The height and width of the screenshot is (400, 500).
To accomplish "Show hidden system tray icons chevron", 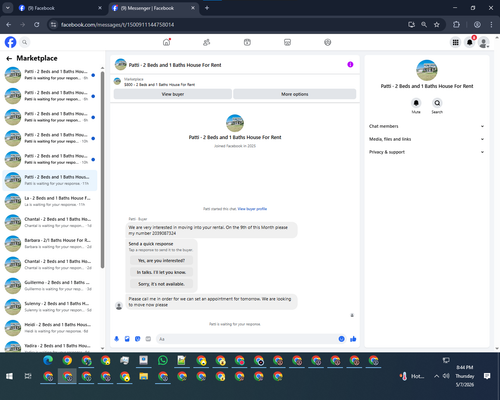I will click(x=436, y=376).
